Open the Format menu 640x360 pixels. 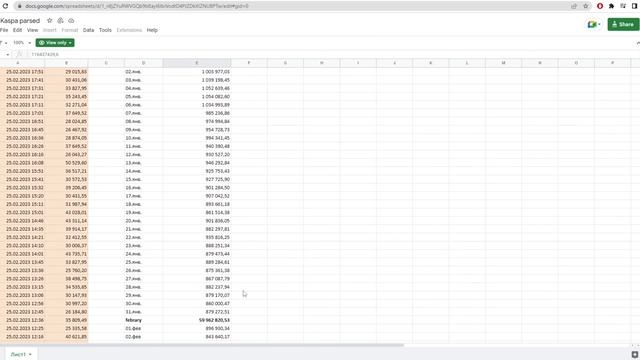click(x=70, y=30)
